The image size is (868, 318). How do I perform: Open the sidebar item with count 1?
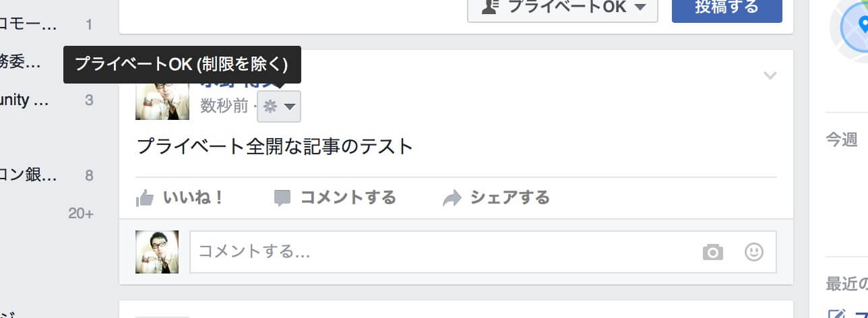46,25
